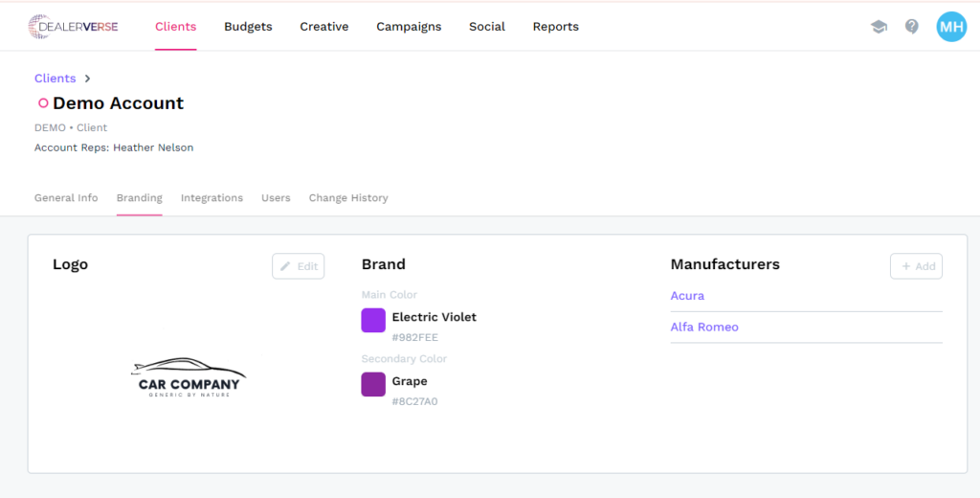Select the Grape secondary color swatch
Image resolution: width=980 pixels, height=498 pixels.
tap(373, 385)
